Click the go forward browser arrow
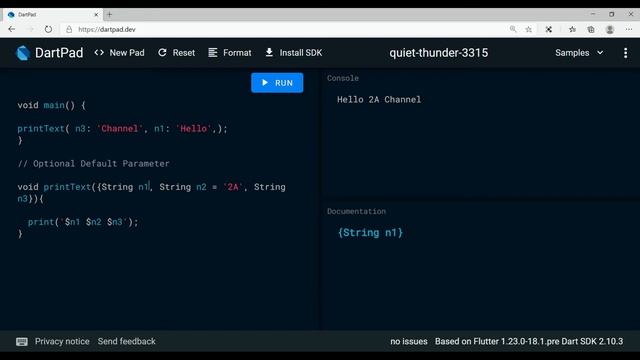This screenshot has width=640, height=360. pyautogui.click(x=30, y=29)
